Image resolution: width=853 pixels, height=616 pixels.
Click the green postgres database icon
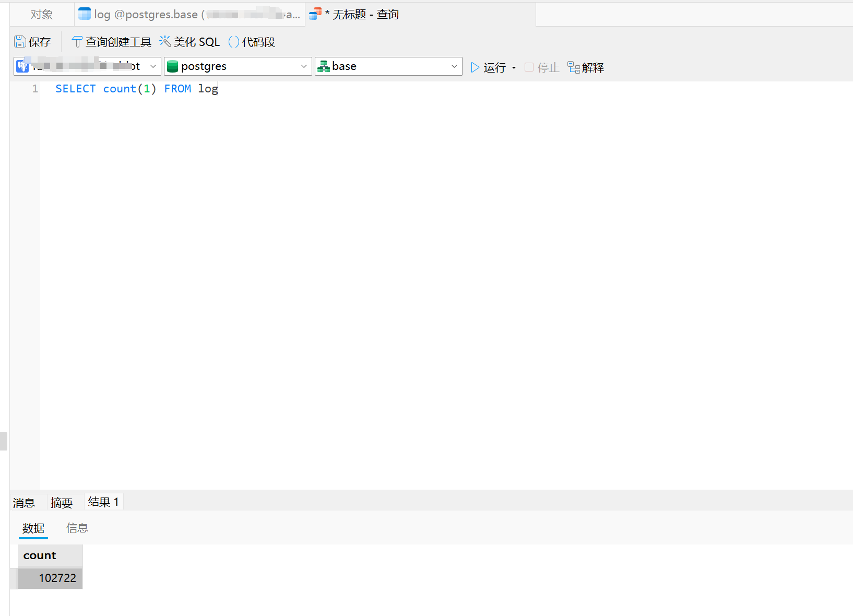pyautogui.click(x=173, y=66)
